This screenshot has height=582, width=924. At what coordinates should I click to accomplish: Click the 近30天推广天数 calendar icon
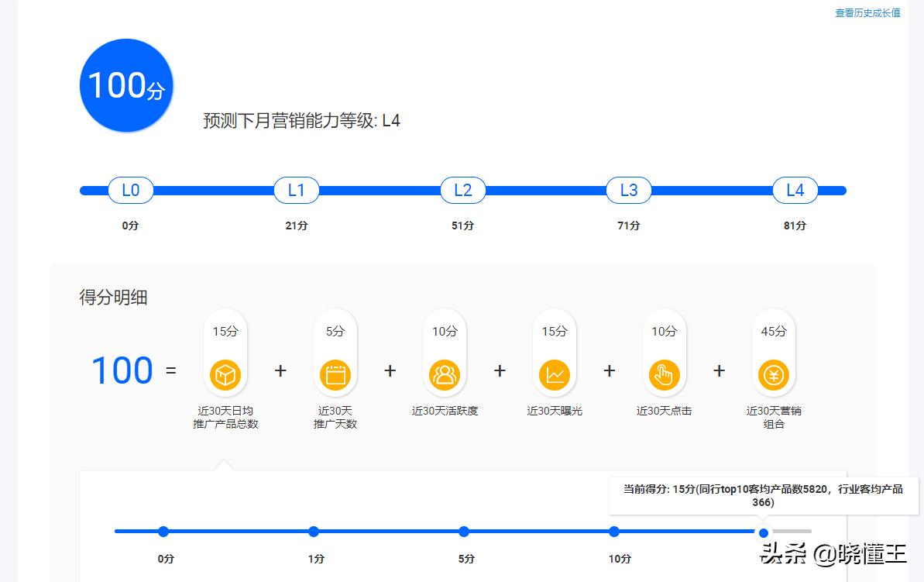pos(335,374)
